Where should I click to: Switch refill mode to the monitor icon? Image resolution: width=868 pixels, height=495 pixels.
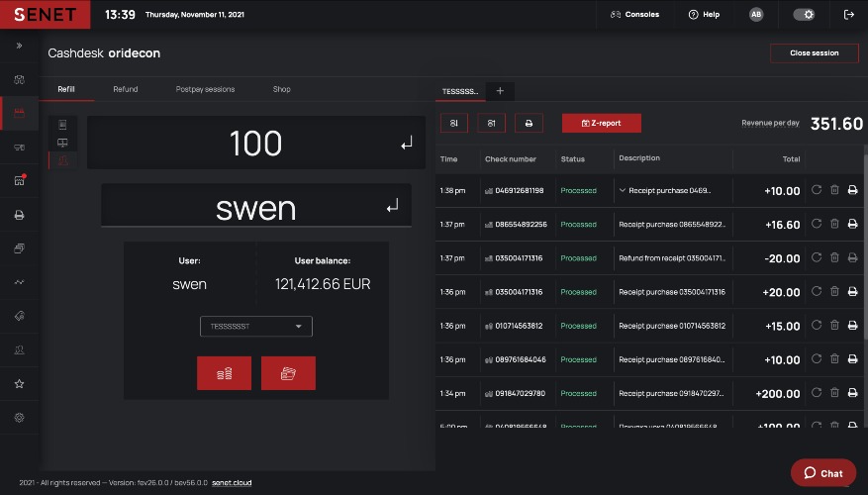[x=62, y=143]
